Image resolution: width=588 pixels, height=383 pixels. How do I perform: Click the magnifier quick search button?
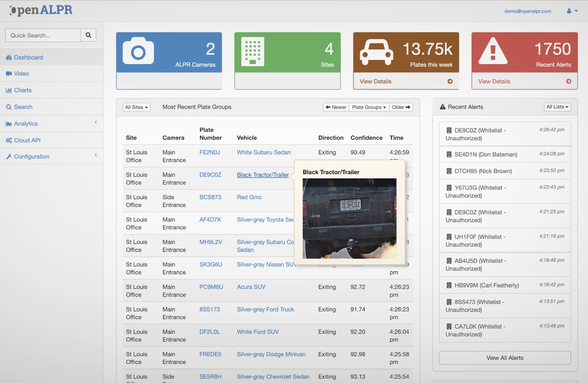[x=88, y=35]
